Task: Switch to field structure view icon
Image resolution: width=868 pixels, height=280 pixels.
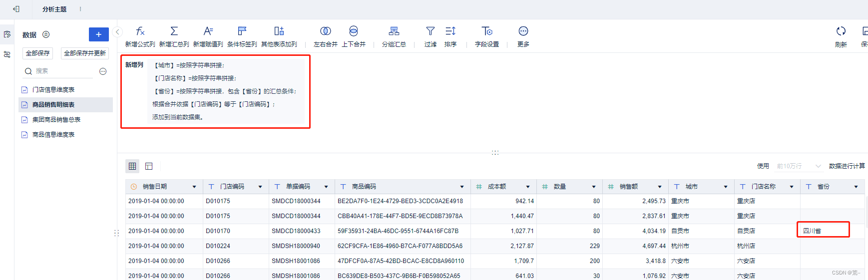Action: [149, 166]
